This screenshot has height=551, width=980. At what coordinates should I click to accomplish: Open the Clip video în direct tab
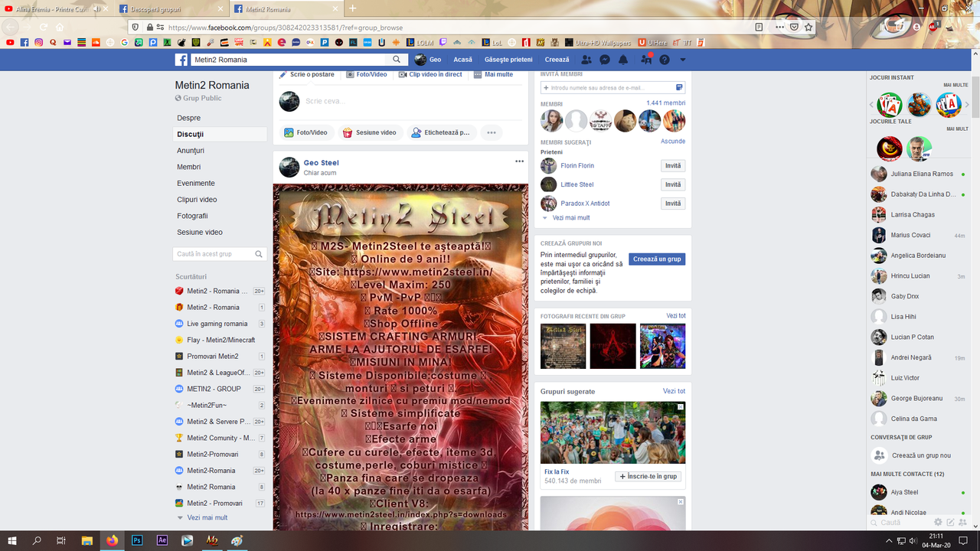pyautogui.click(x=430, y=74)
